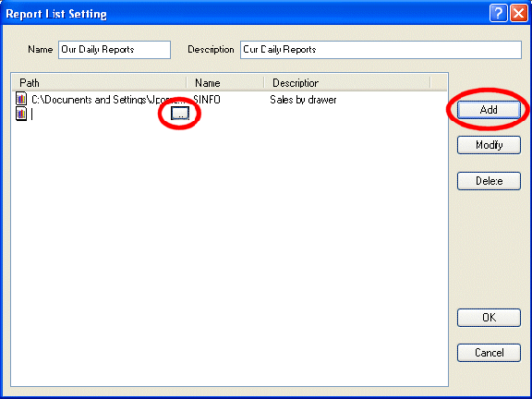The height and width of the screenshot is (399, 532).
Task: Click the Add button
Action: pyautogui.click(x=489, y=110)
